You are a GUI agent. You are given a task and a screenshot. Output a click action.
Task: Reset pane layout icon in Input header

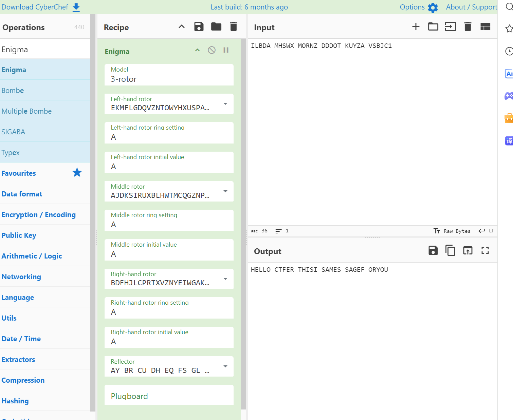(x=485, y=26)
